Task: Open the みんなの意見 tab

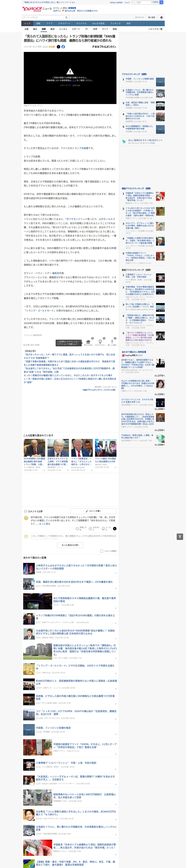Action: [98, 24]
